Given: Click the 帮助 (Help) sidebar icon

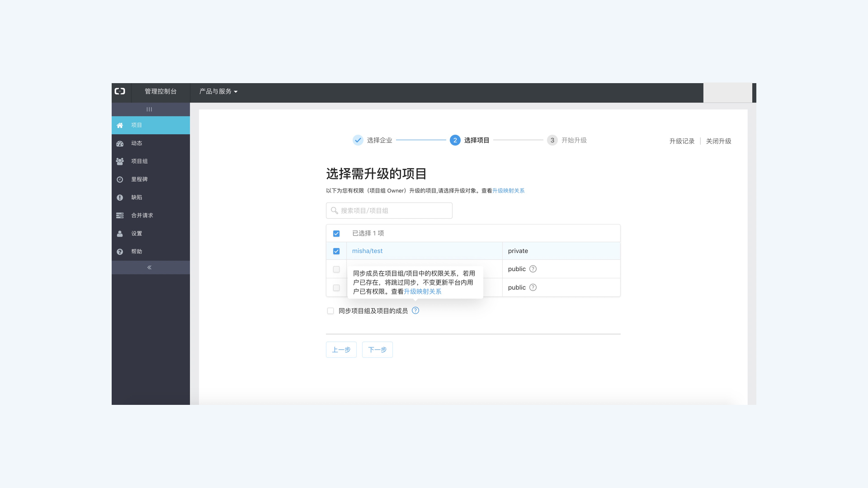Looking at the screenshot, I should 120,251.
